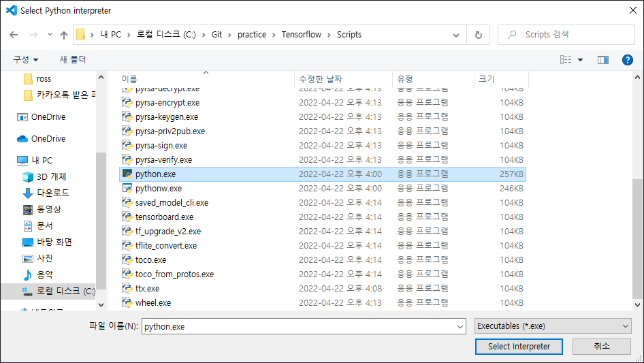Viewport: 644px width, 363px height.
Task: Change the view layout icon
Action: 566,60
